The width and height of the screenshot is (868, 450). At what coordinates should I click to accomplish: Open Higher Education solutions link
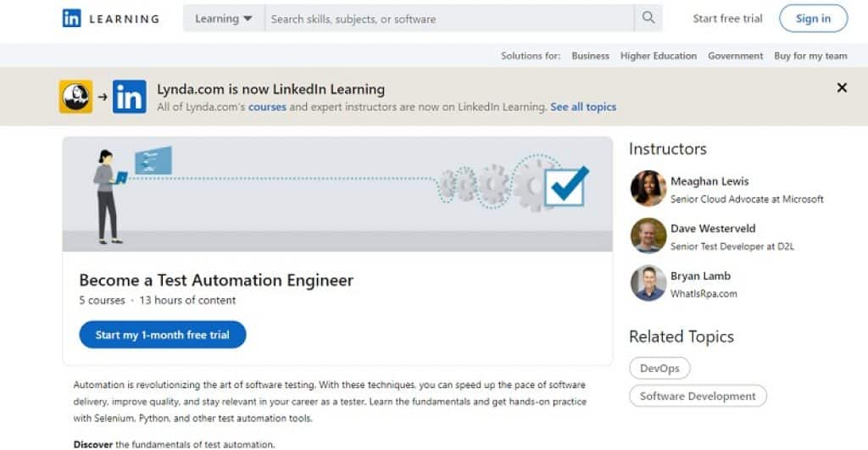point(658,56)
